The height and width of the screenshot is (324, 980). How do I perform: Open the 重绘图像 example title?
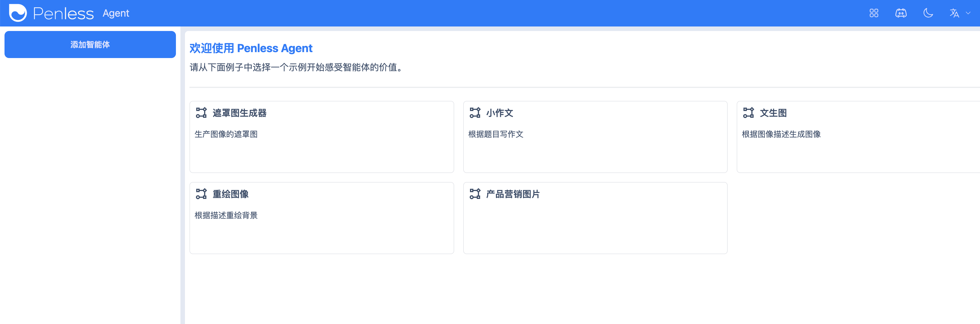click(230, 194)
